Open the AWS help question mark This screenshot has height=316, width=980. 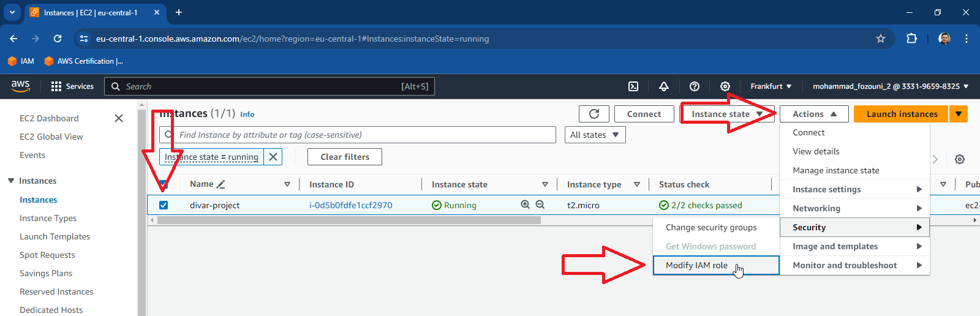pos(695,86)
